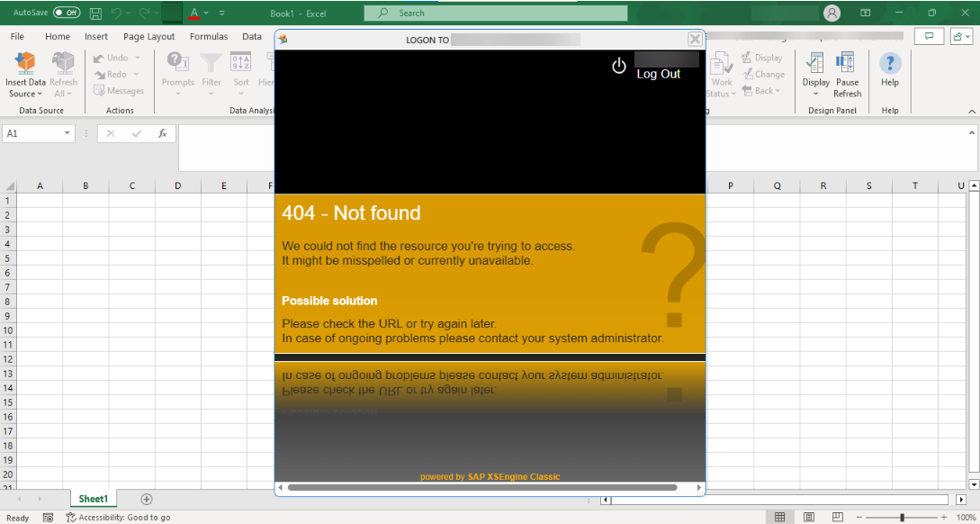Open the File tab
This screenshot has height=524, width=980.
click(x=17, y=36)
